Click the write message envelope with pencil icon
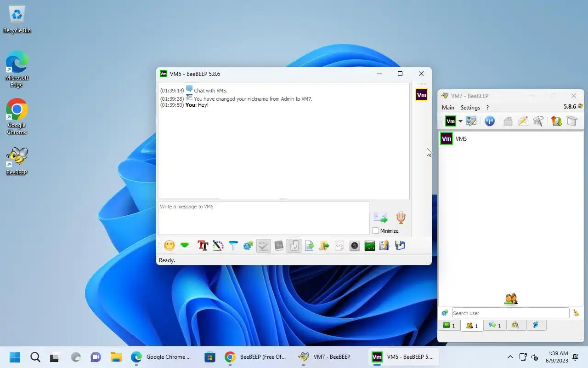This screenshot has height=368, width=588. coord(523,121)
